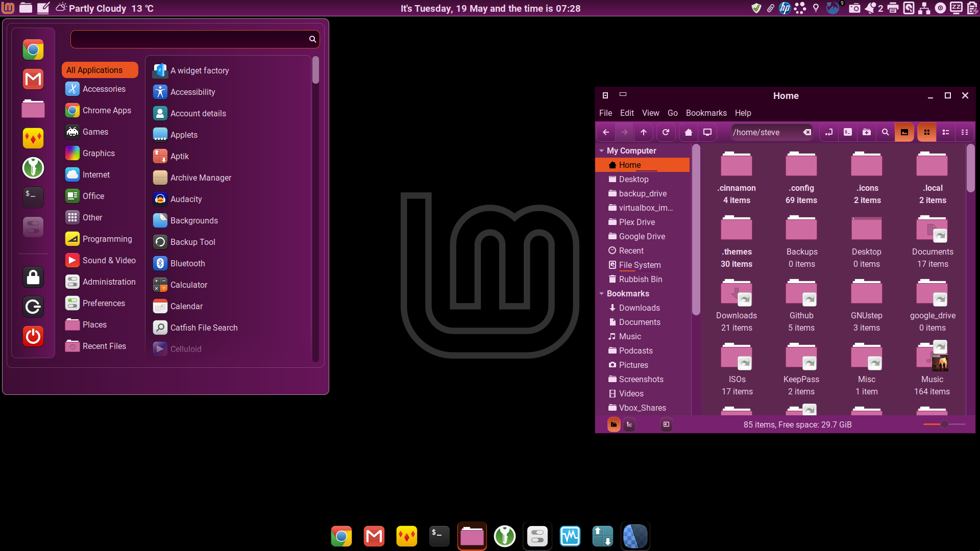Adjust the icon zoom slider
This screenshot has width=980, height=551.
pos(944,424)
